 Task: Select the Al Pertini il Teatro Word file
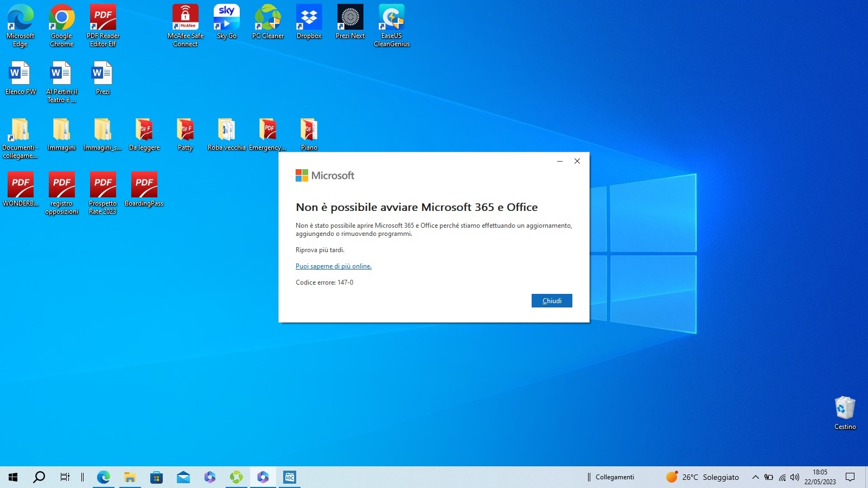coord(62,82)
